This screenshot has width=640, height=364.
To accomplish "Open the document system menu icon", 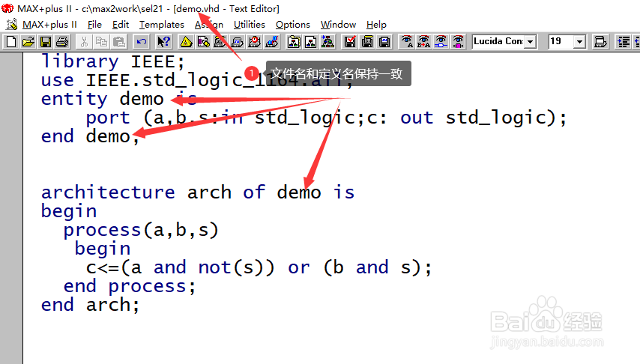I will tap(11, 25).
